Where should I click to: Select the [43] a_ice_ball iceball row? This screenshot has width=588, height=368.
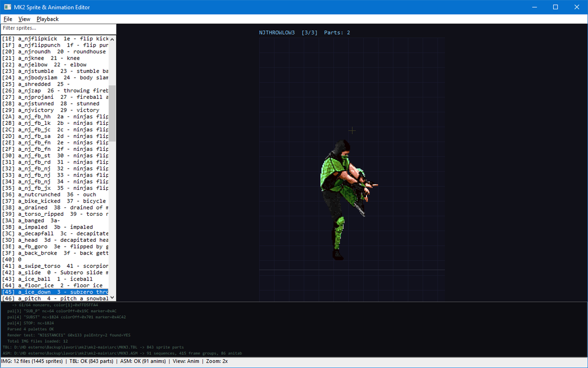[54, 279]
